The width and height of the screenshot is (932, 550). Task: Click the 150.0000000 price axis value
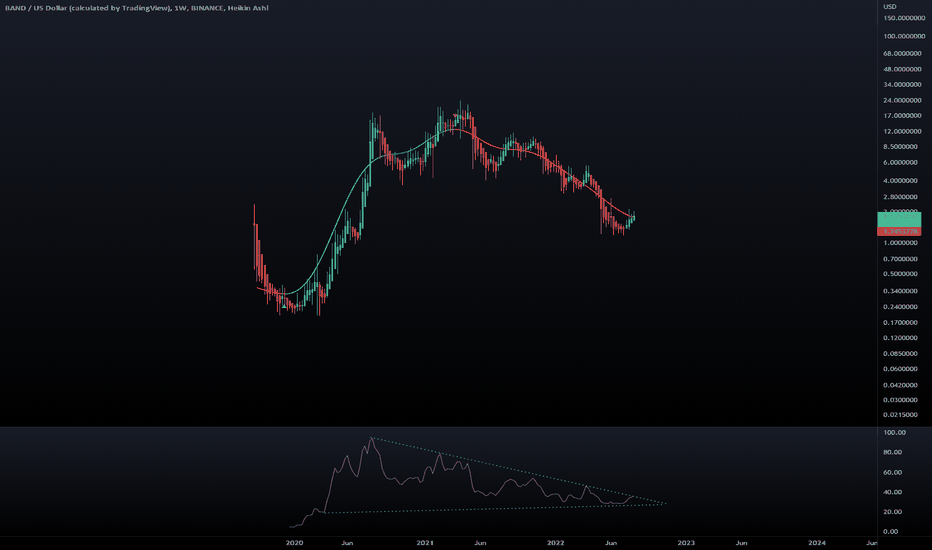coord(904,18)
